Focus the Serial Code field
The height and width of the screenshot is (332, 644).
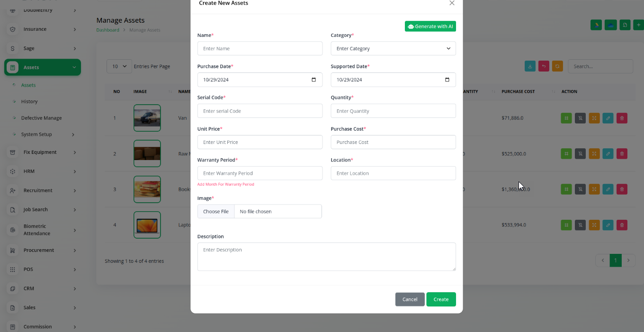tap(259, 111)
